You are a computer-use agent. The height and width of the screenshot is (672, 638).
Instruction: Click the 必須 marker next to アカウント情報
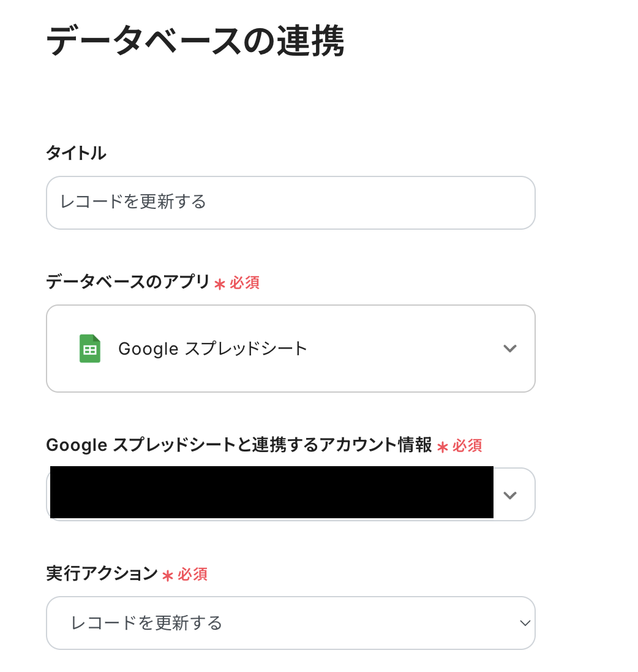click(x=467, y=445)
